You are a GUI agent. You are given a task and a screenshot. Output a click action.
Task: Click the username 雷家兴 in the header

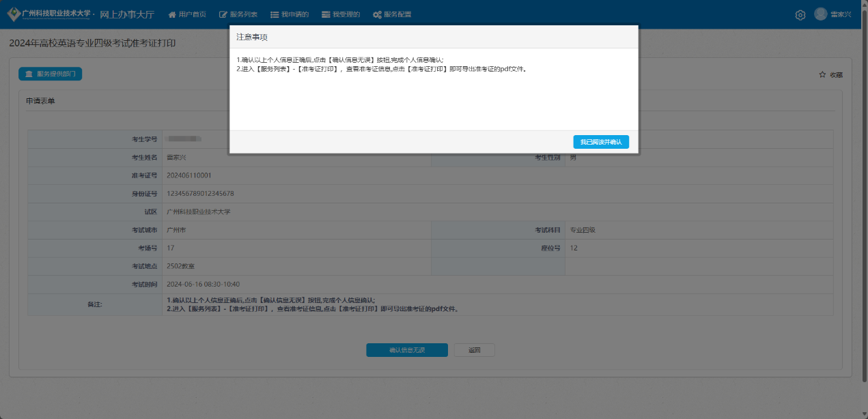(841, 13)
